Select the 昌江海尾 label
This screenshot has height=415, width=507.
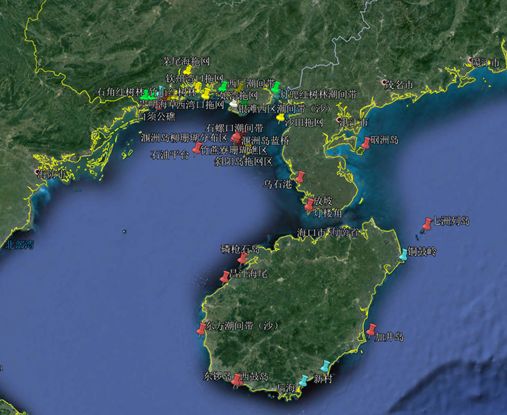250,274
